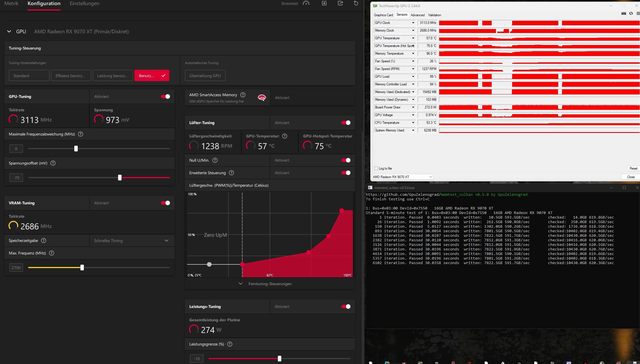The image size is (640, 364).
Task: Open GPU selector dropdown in GPU-Z
Action: coord(402,177)
